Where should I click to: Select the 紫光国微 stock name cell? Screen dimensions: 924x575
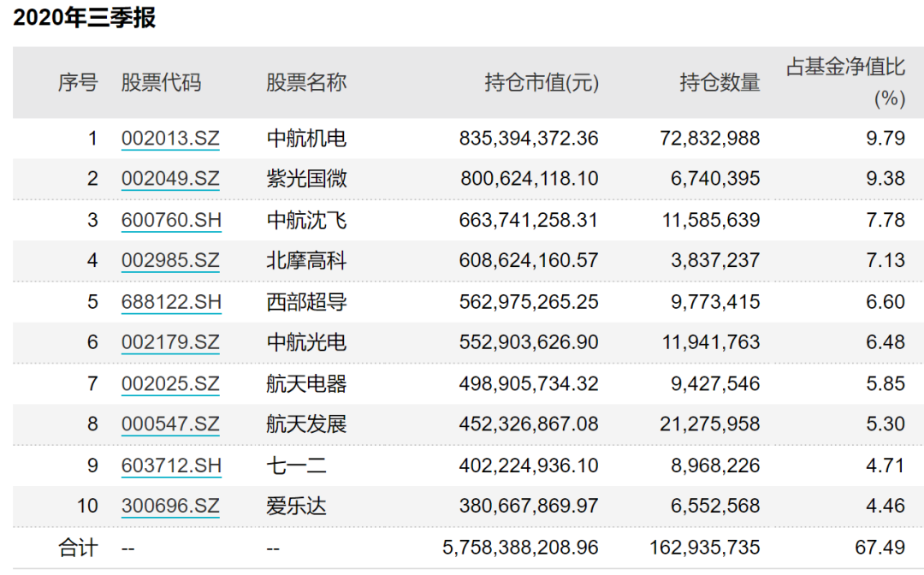tap(306, 179)
